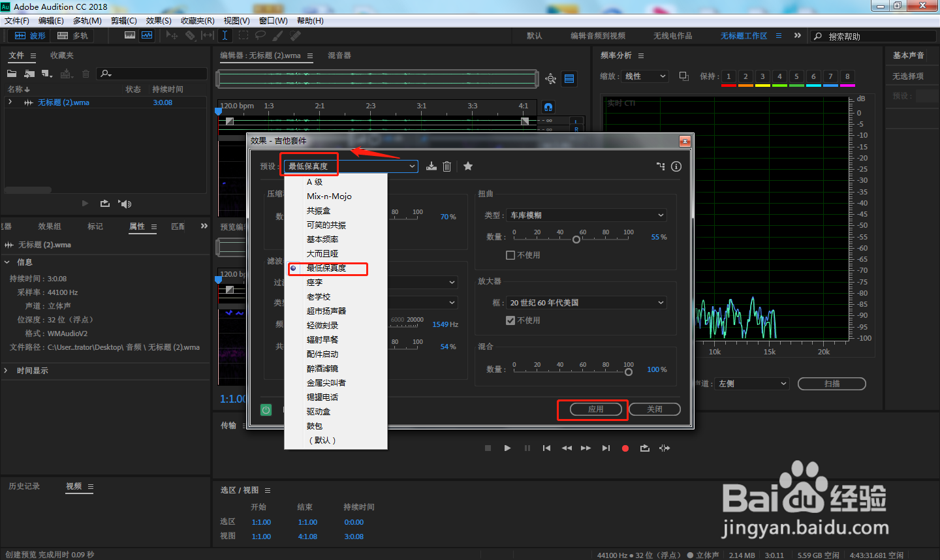
Task: Adjust distortion 数量 slider handle
Action: 576,240
